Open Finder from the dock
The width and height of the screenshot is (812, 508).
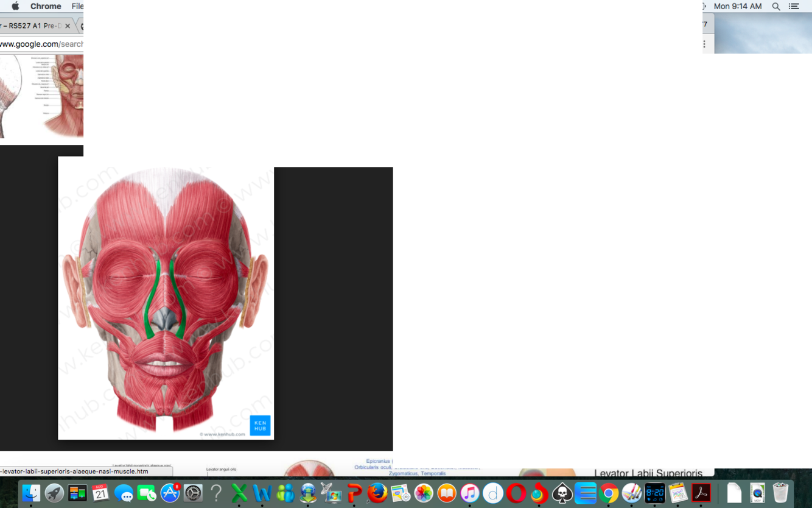coord(31,493)
